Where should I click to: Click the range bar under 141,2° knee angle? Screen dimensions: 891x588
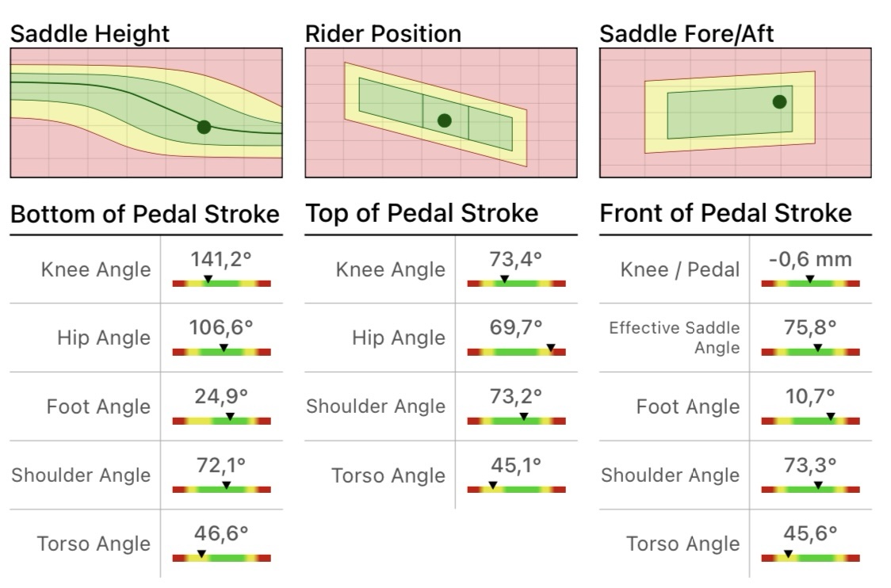click(x=221, y=283)
